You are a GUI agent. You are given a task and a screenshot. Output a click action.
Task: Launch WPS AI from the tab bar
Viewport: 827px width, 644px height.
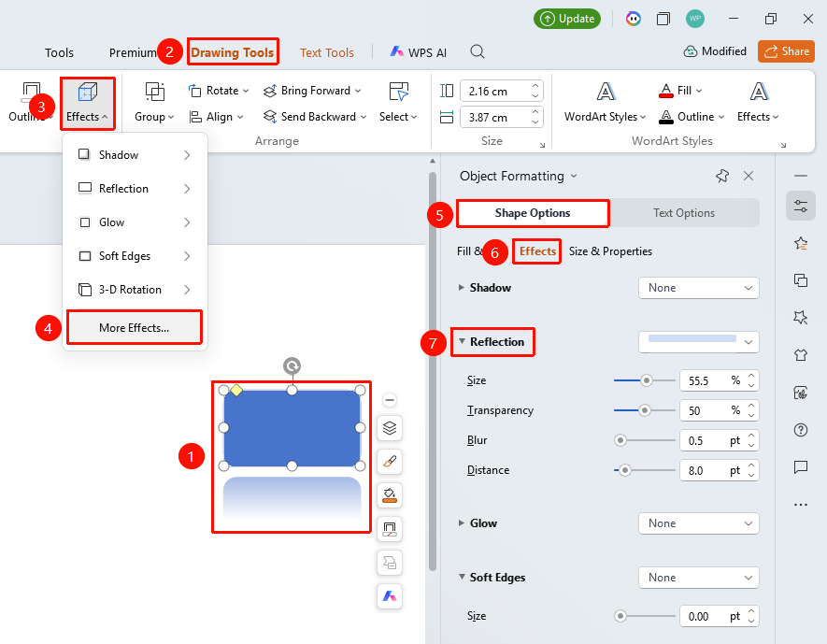click(419, 52)
